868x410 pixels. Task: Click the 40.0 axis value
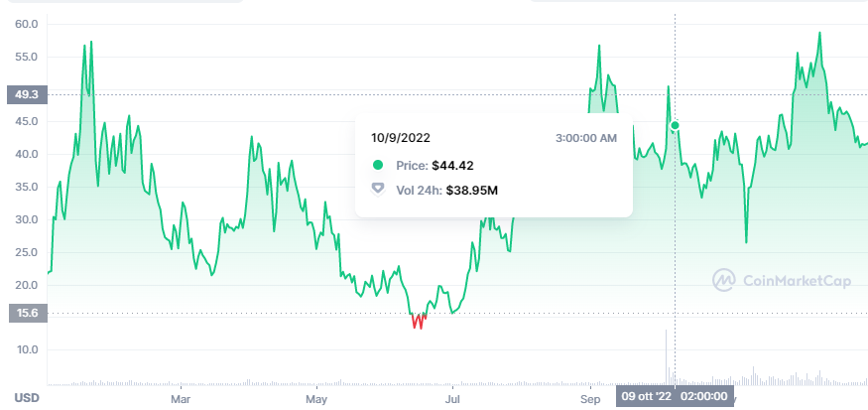[x=27, y=154]
